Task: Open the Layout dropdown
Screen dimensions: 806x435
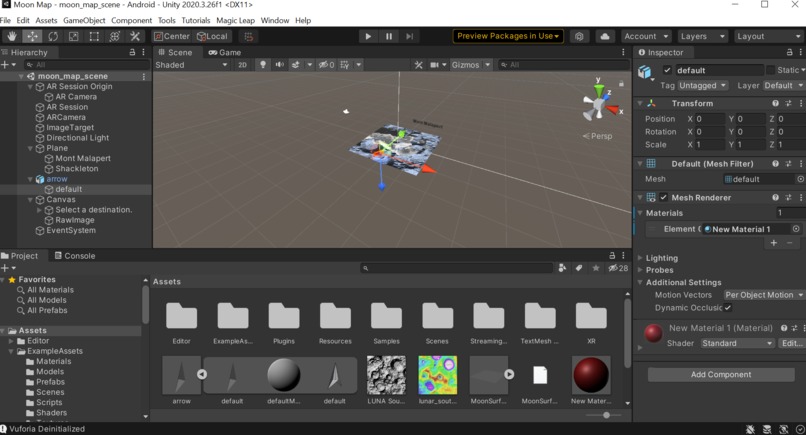Action: coord(768,36)
